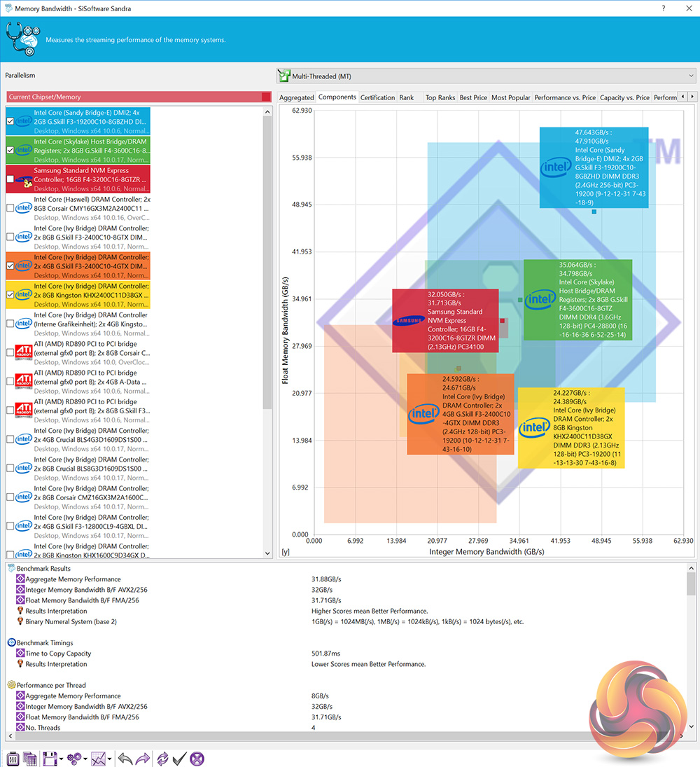This screenshot has width=700, height=767.
Task: Check the Haswell Corsair CMY16GX3M2A2400C11 checkbox
Action: (10, 208)
